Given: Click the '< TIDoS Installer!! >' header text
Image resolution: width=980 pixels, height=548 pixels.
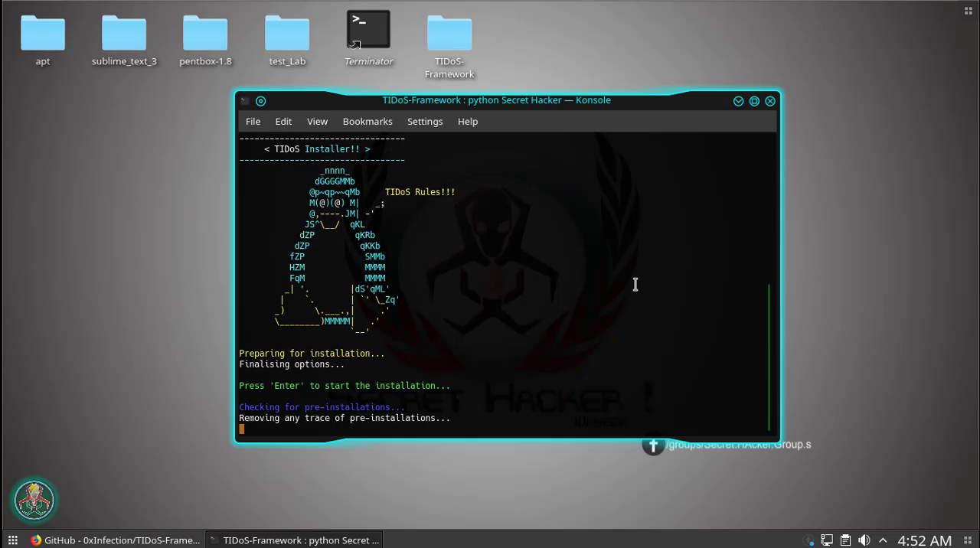Looking at the screenshot, I should [x=317, y=149].
